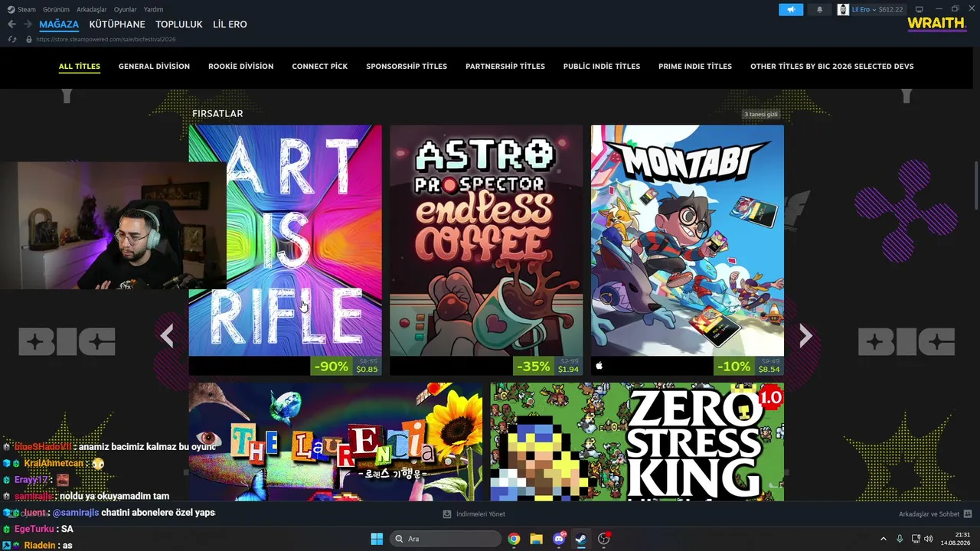Click the Windows taskbar search box
The width and height of the screenshot is (980, 551).
[446, 539]
